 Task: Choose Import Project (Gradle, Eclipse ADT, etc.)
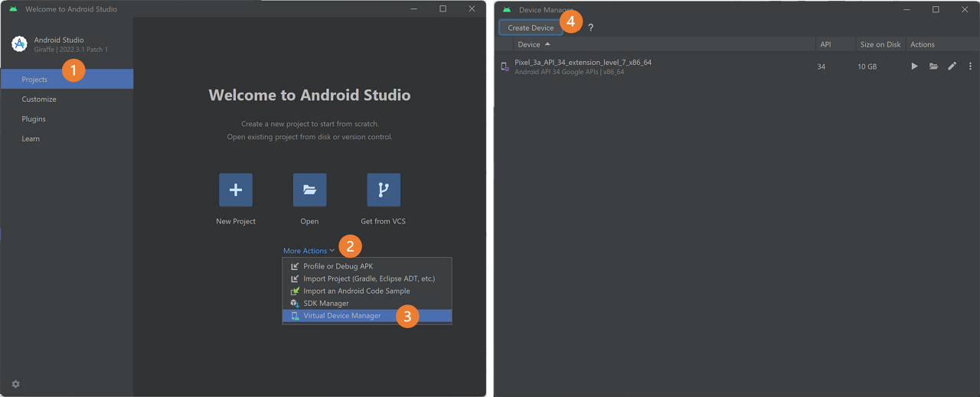click(x=367, y=278)
